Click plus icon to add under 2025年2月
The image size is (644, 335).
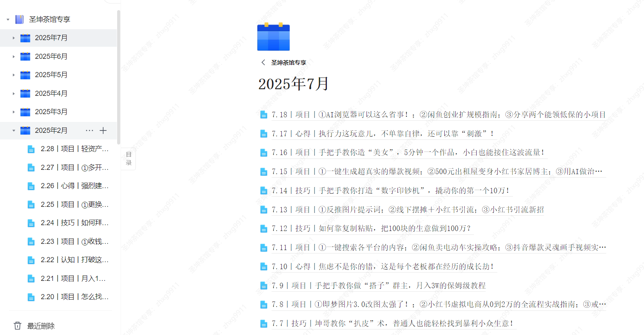point(103,130)
